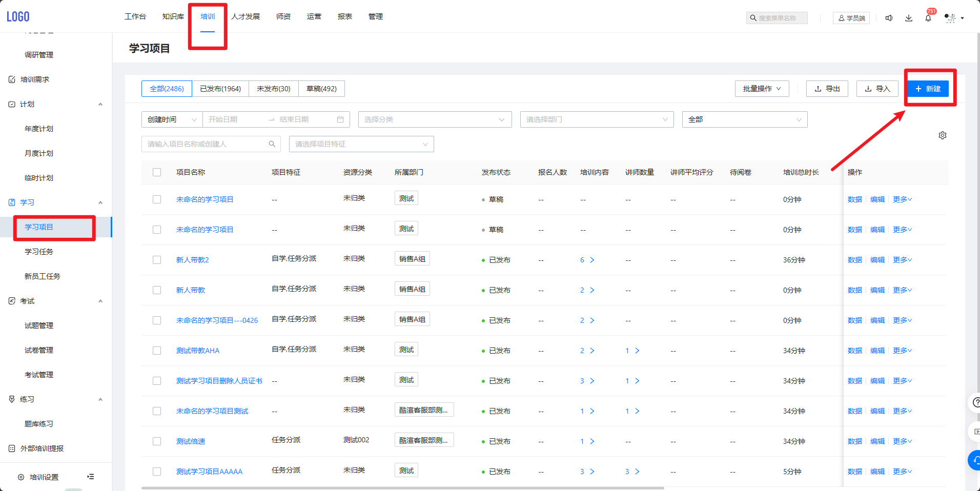Open table column settings gear
The width and height of the screenshot is (980, 491).
coord(942,135)
